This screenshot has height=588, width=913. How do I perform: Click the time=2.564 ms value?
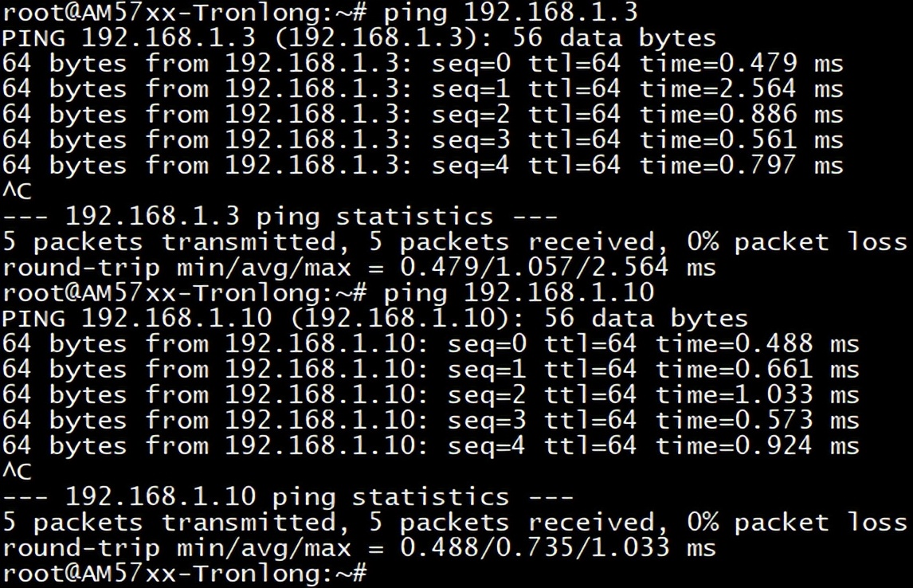(x=742, y=89)
